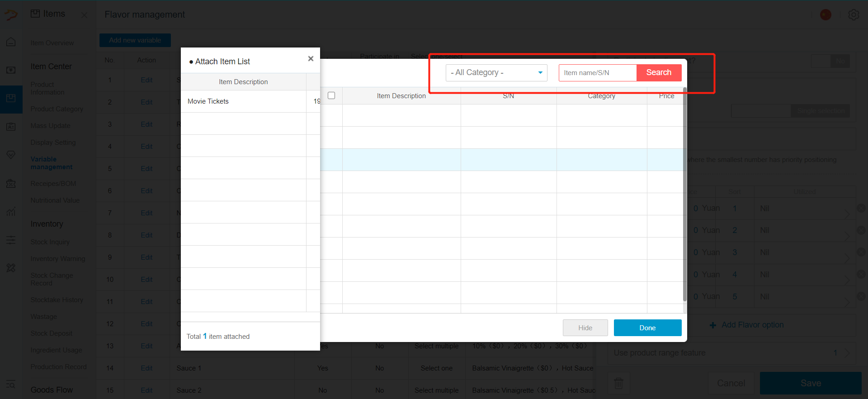Click the Add new variable button
868x399 pixels.
135,40
